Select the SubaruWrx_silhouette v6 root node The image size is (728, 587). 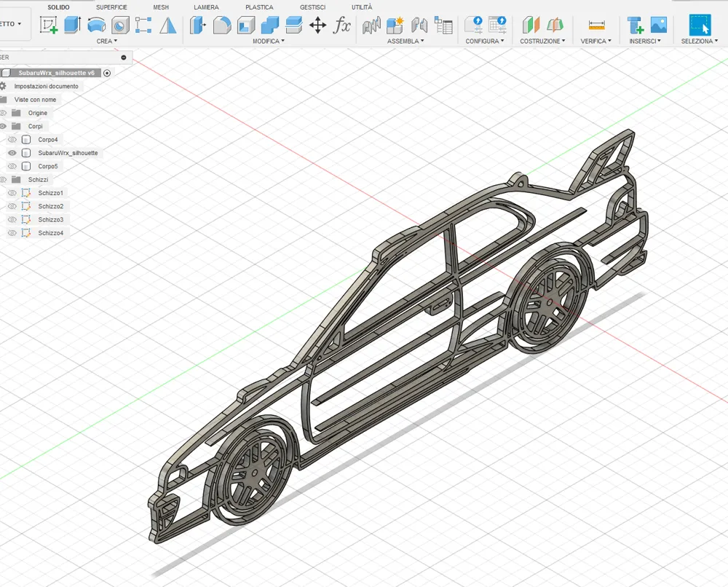(56, 73)
